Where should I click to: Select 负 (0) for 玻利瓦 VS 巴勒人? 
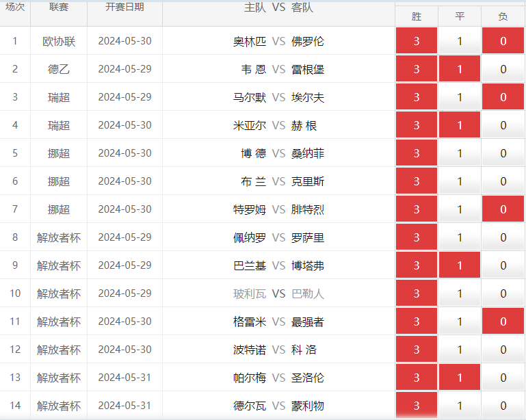pos(503,293)
